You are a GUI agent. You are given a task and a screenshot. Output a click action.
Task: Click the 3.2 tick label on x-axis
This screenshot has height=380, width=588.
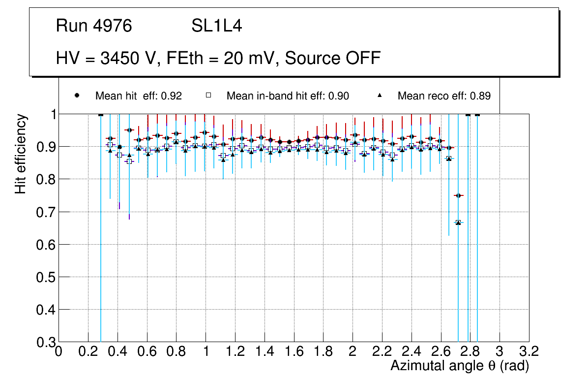(529, 351)
